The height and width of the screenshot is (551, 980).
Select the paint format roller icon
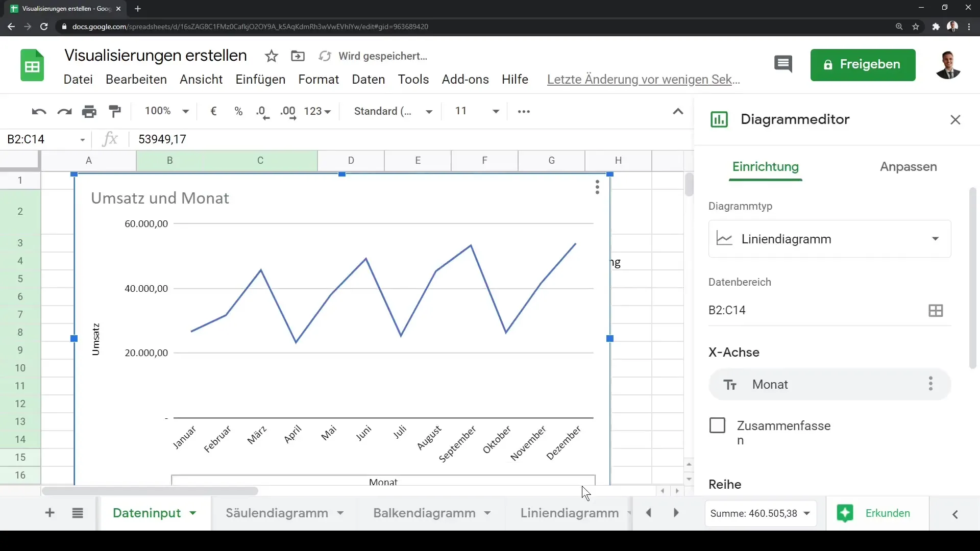pyautogui.click(x=115, y=111)
